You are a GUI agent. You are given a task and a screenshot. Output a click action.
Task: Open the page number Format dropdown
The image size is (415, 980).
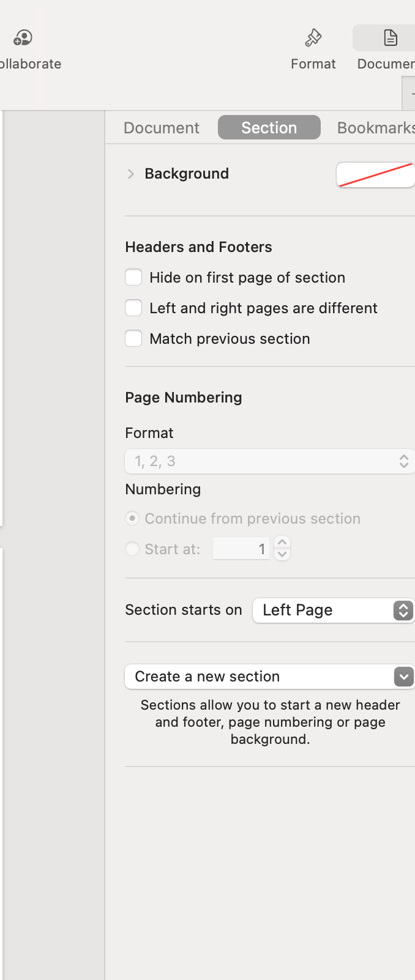pos(269,461)
